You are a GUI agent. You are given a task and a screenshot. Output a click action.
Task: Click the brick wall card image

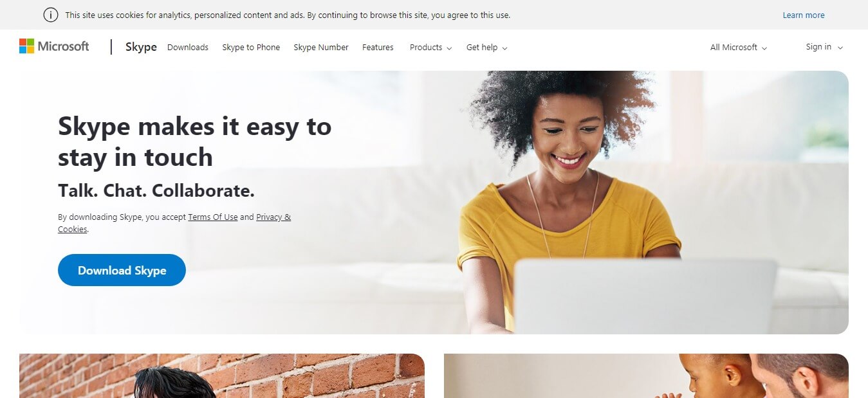click(222, 375)
